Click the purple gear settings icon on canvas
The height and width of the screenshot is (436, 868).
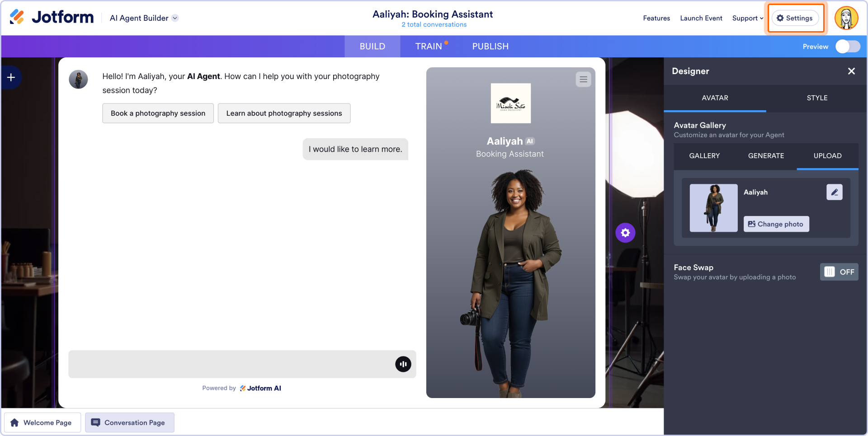pos(625,233)
